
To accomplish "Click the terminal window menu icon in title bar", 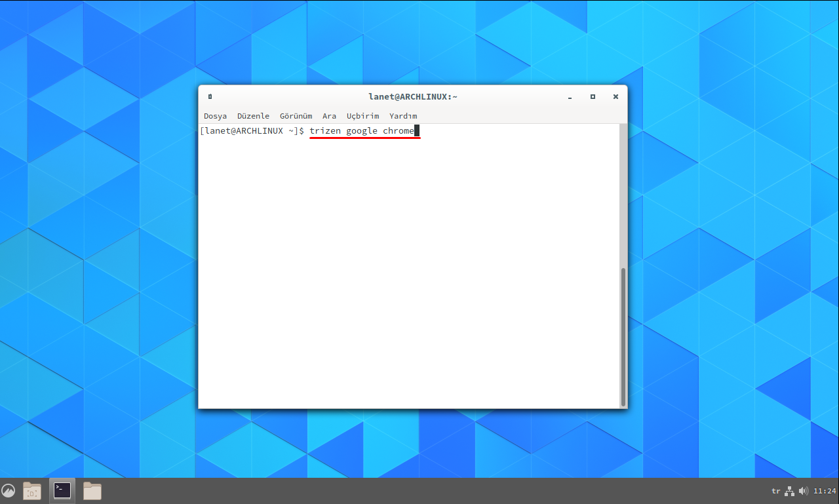I will pos(210,96).
